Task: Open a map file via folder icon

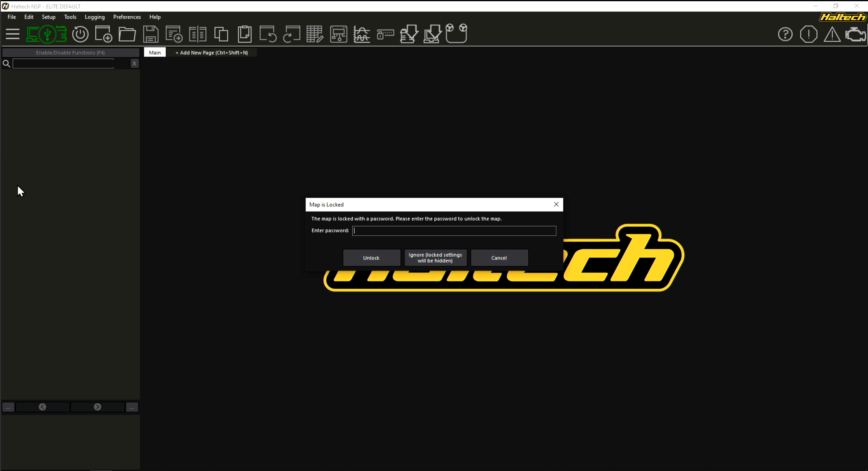Action: pyautogui.click(x=127, y=34)
